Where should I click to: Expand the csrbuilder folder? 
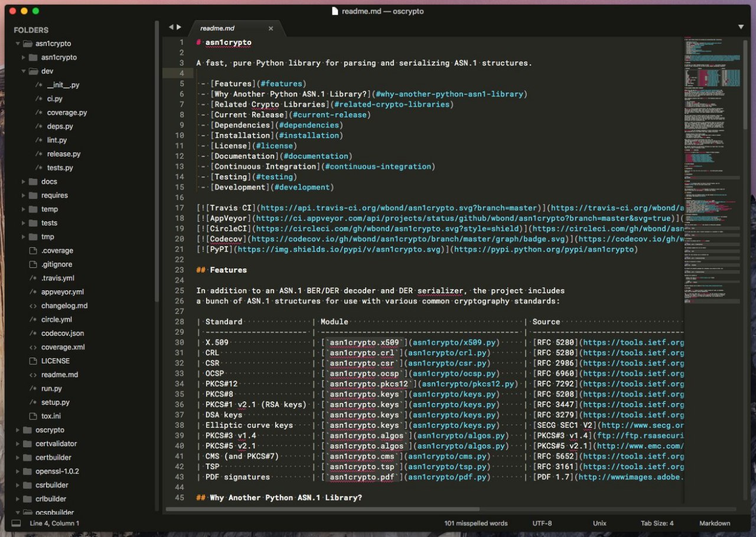(18, 485)
